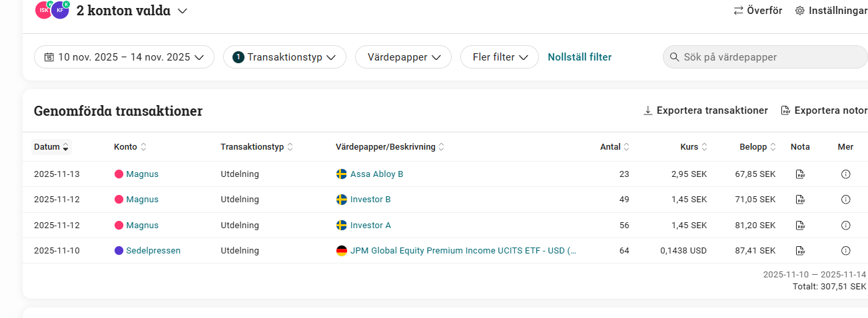The image size is (868, 318).
Task: Show more info for Assa Abloy B row
Action: (845, 174)
